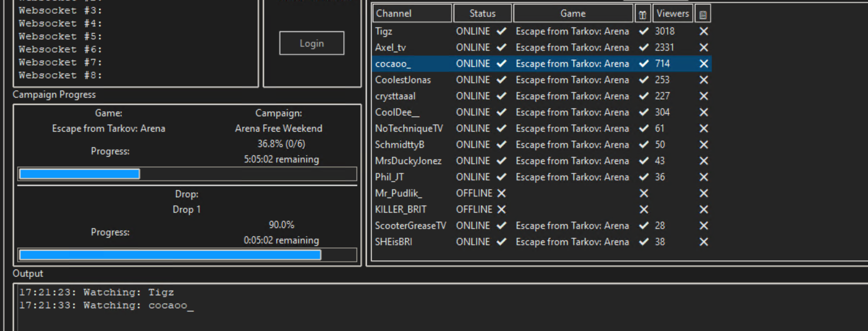Select the NoTechniqueTV channel
This screenshot has width=868, height=331.
tap(409, 129)
